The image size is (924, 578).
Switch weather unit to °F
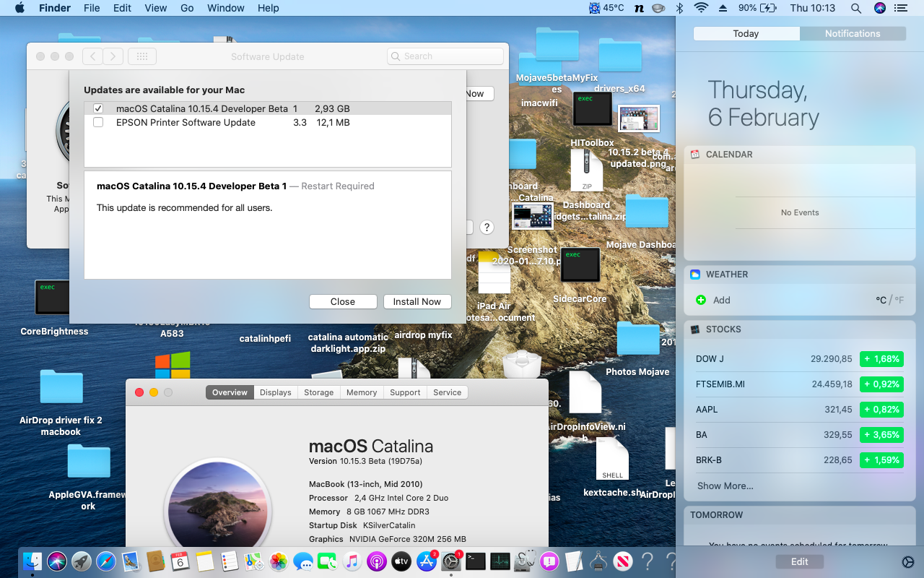tap(899, 301)
